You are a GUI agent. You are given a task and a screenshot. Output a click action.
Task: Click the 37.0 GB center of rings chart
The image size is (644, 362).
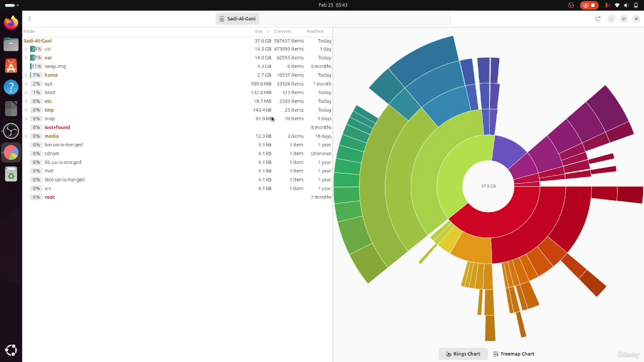tap(488, 186)
